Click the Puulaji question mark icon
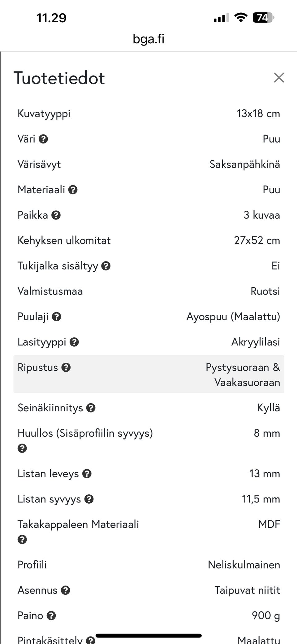 57,317
